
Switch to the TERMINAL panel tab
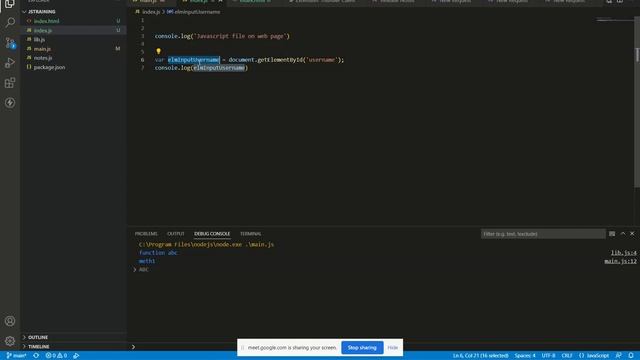251,234
